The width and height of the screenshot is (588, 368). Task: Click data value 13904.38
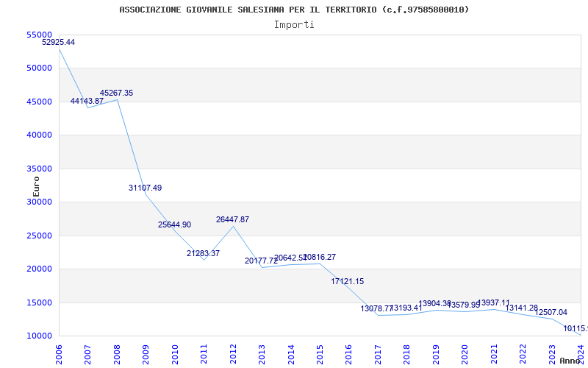tap(434, 303)
